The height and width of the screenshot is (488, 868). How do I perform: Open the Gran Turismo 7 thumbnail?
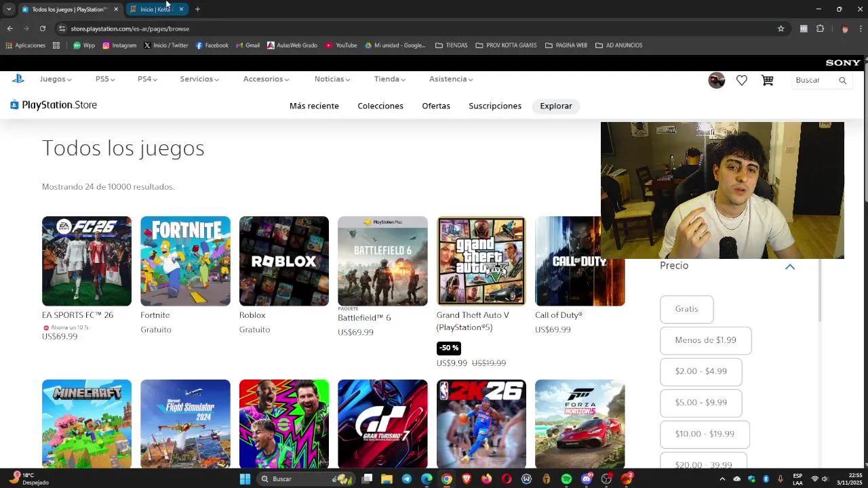click(x=382, y=424)
